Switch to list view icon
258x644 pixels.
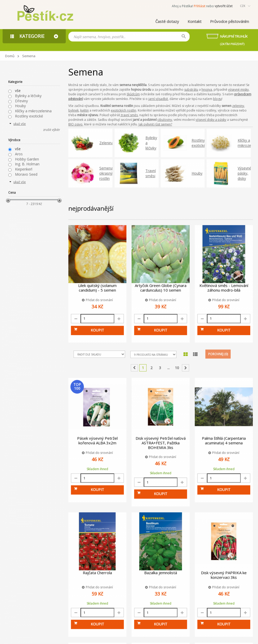pos(195,354)
